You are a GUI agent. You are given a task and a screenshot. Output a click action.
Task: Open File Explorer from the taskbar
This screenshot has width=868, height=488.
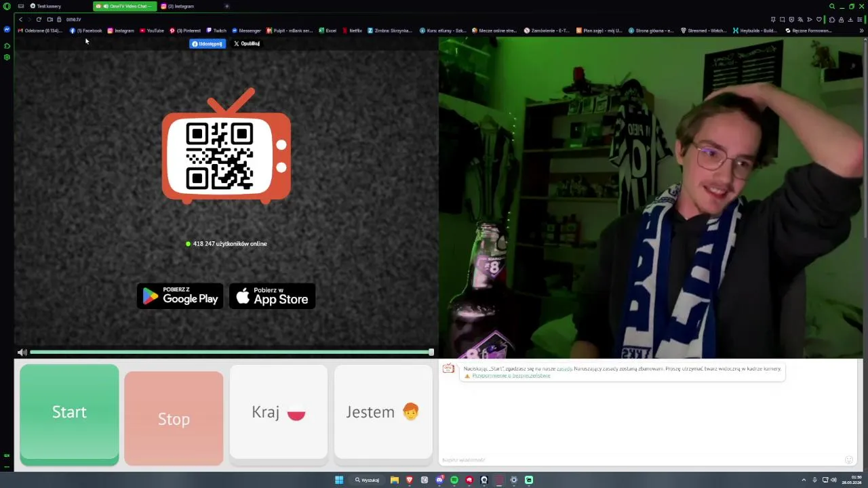(x=394, y=480)
